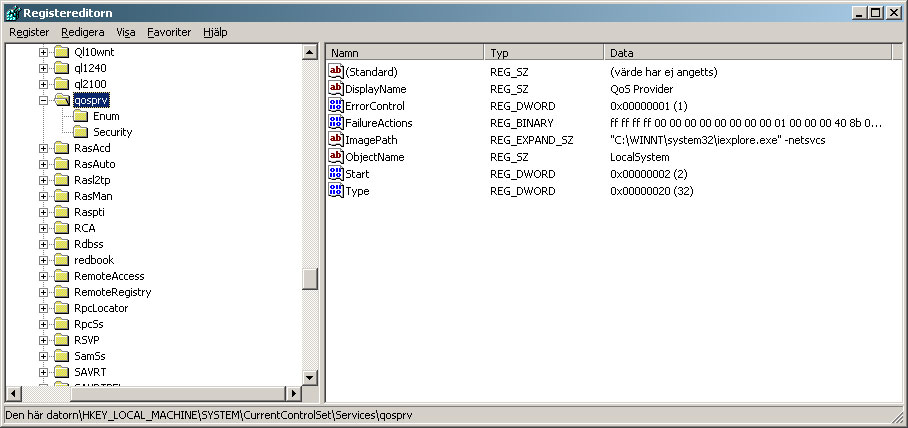Click the ql2100 folder icon

pos(61,84)
